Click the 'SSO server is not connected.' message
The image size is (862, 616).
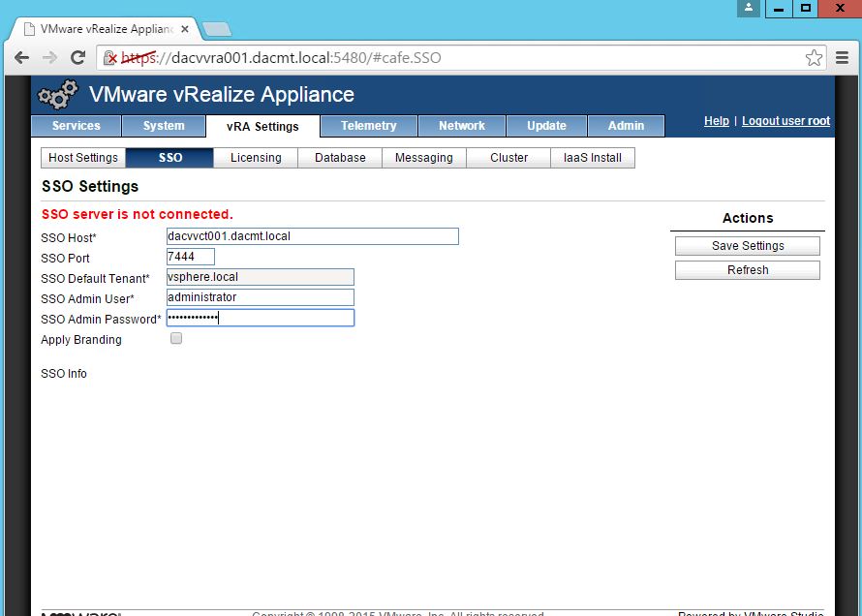[138, 214]
